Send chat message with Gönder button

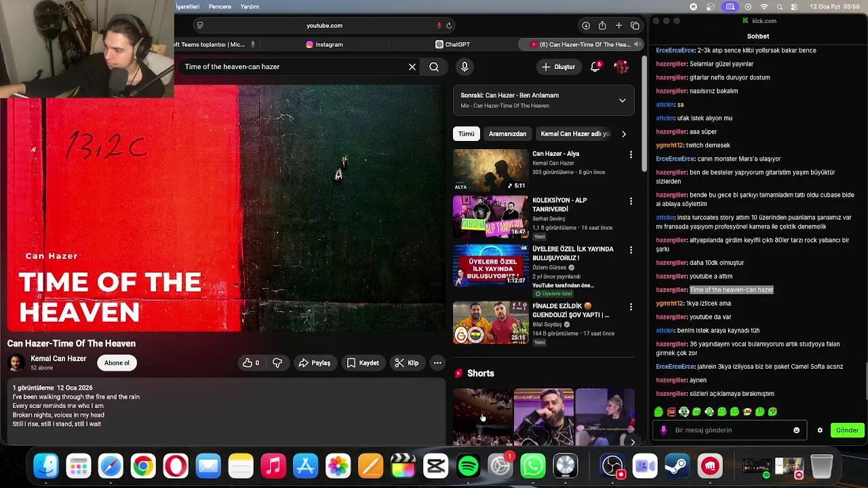click(847, 430)
